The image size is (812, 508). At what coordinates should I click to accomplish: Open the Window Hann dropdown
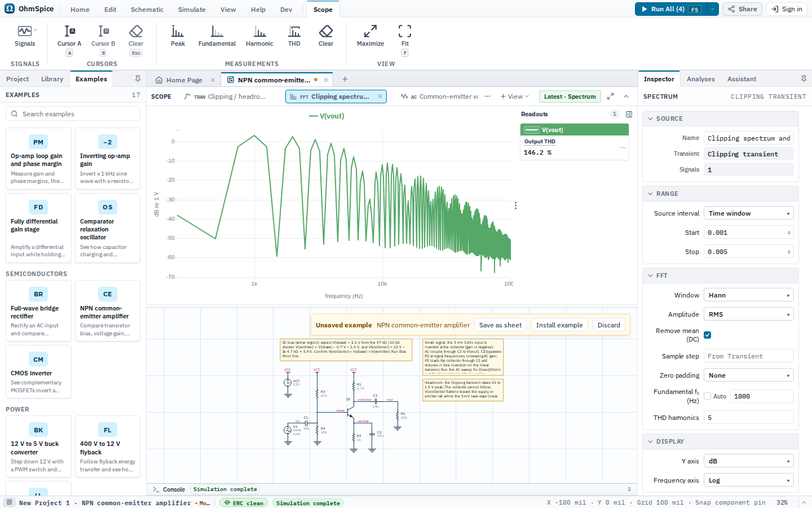tap(749, 295)
